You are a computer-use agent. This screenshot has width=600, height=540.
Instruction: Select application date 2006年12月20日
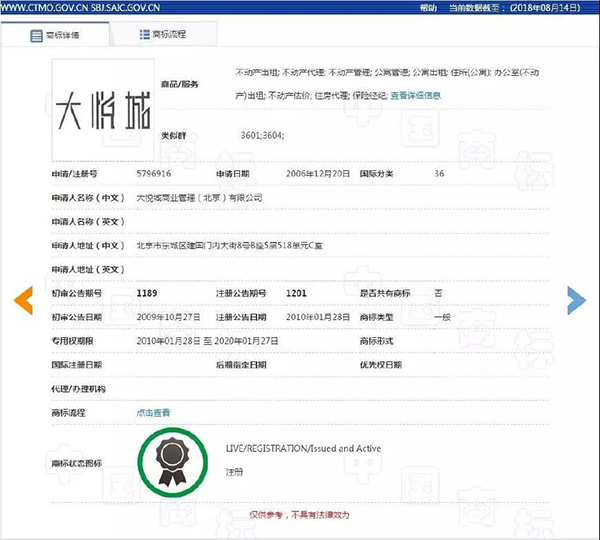click(318, 174)
